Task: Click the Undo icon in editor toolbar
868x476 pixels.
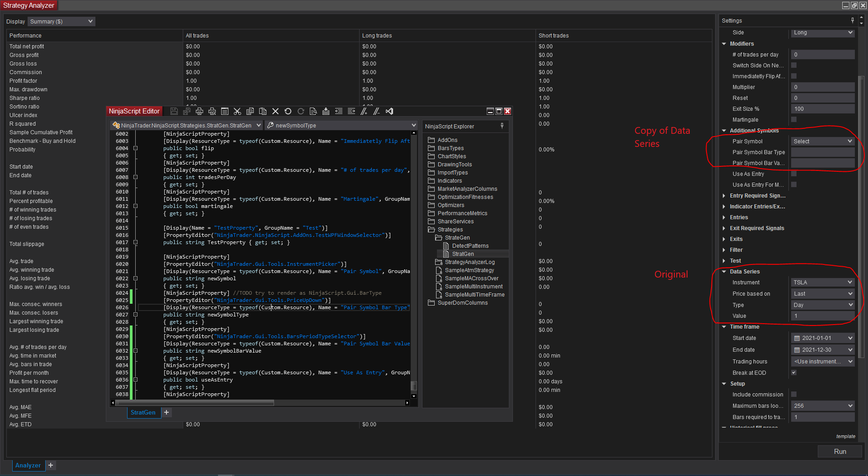Action: (288, 111)
